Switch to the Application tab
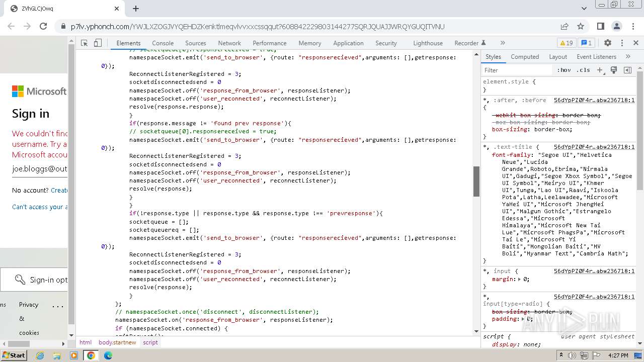Image resolution: width=644 pixels, height=362 pixels. 348,43
